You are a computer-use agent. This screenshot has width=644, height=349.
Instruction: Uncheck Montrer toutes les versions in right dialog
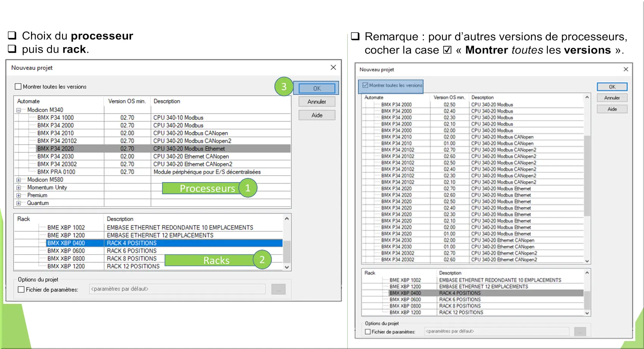[x=365, y=85]
